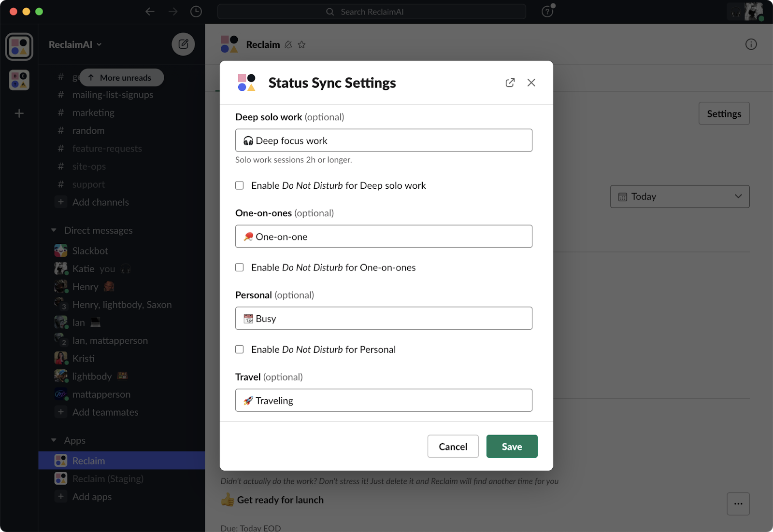This screenshot has width=773, height=532.
Task: Edit the Deep focus work status field
Action: pos(384,140)
